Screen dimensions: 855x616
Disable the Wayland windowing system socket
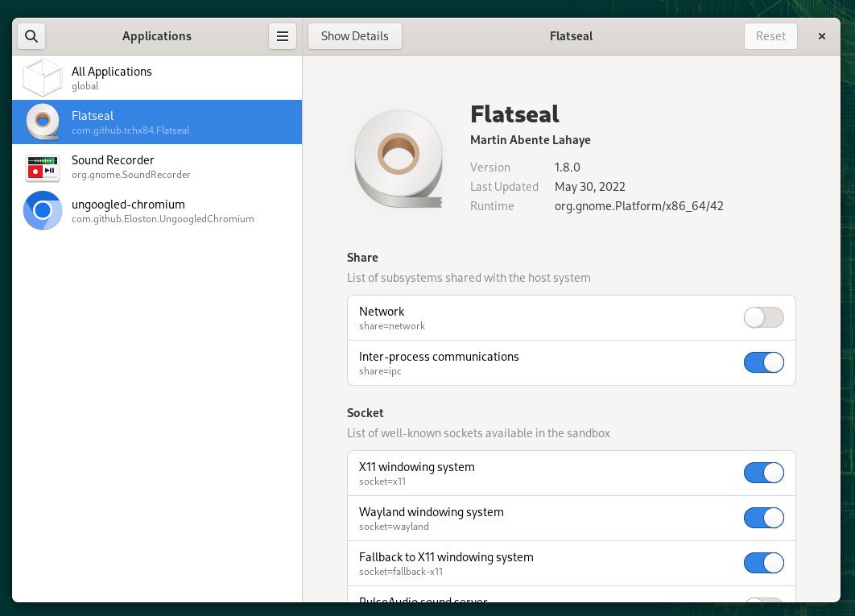[763, 518]
